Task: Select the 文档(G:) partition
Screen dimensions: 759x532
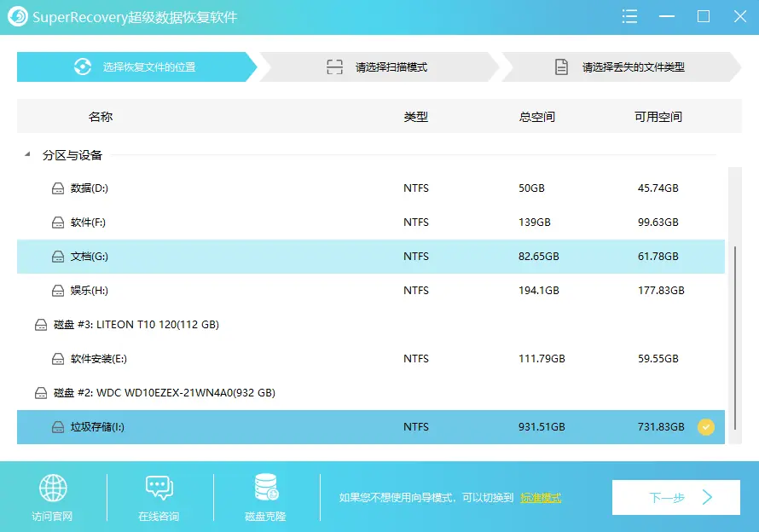Action: (371, 257)
